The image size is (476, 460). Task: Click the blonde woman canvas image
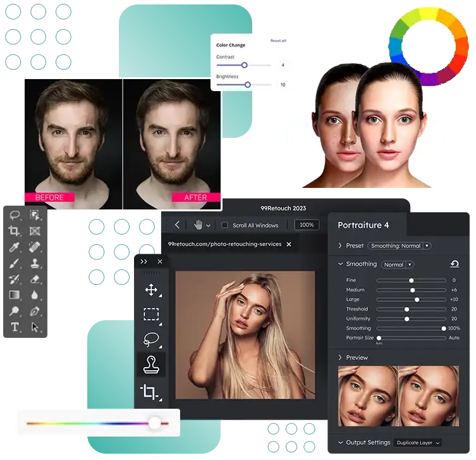pos(245,335)
